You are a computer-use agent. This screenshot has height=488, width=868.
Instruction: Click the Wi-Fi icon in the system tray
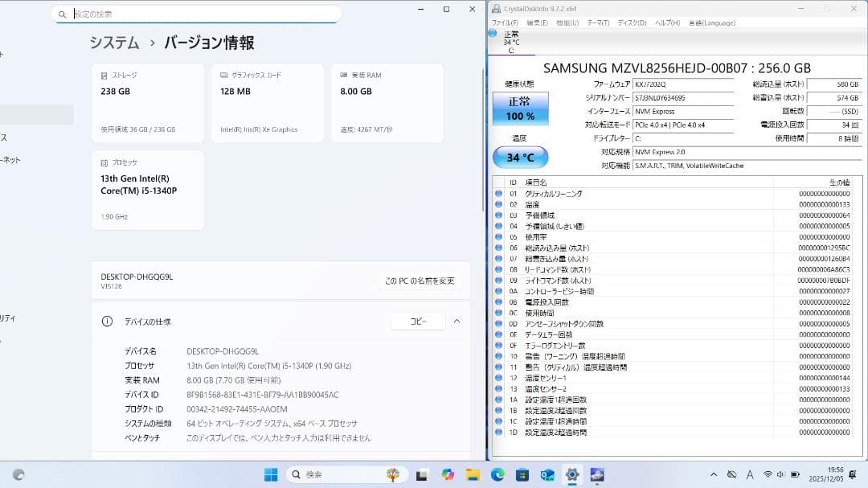[x=768, y=474]
